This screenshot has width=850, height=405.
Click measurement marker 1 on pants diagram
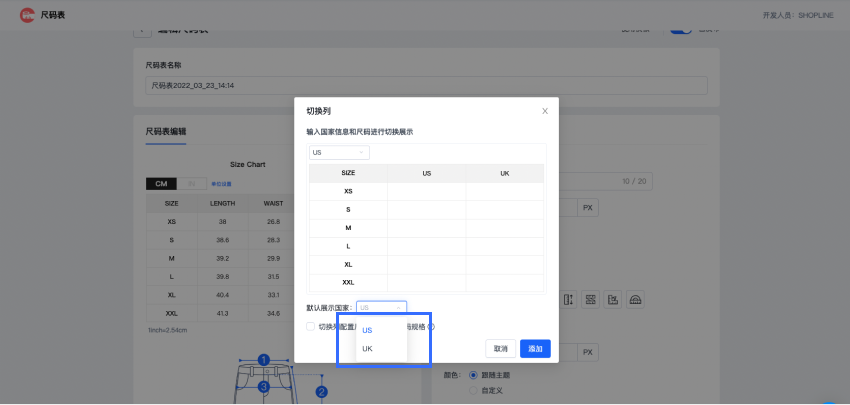[263, 360]
